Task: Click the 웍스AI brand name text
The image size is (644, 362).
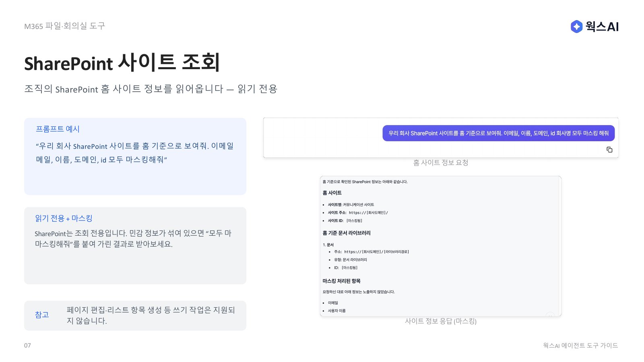Action: click(x=602, y=27)
